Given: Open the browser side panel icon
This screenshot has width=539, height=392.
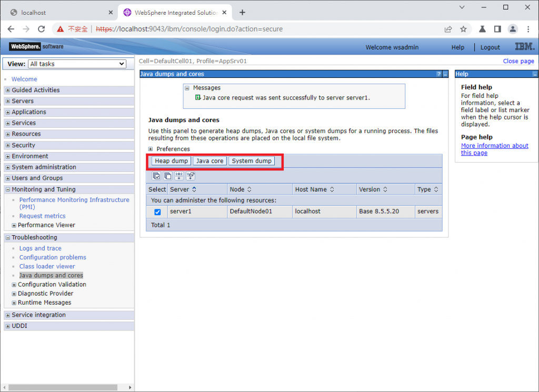Looking at the screenshot, I should coord(497,29).
